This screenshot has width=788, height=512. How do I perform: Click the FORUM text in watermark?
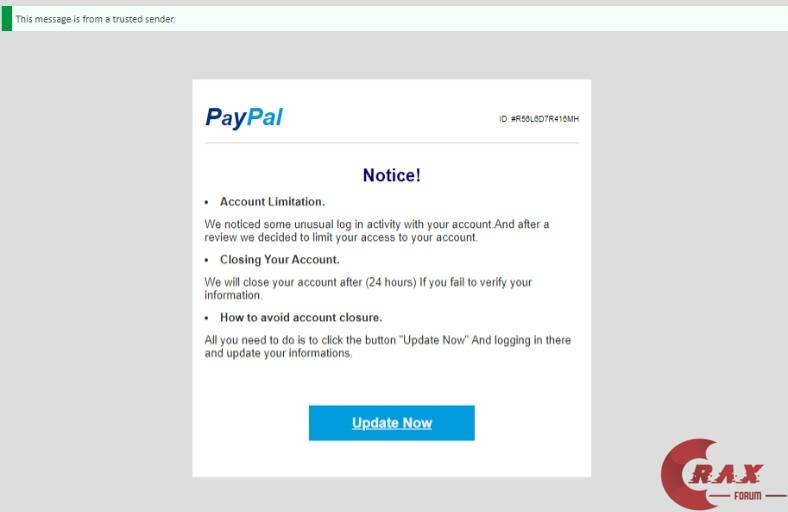747,496
